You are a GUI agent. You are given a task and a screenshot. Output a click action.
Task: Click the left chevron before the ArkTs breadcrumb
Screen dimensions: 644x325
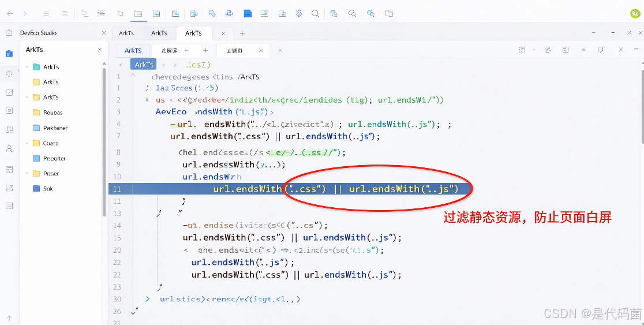[x=121, y=65]
